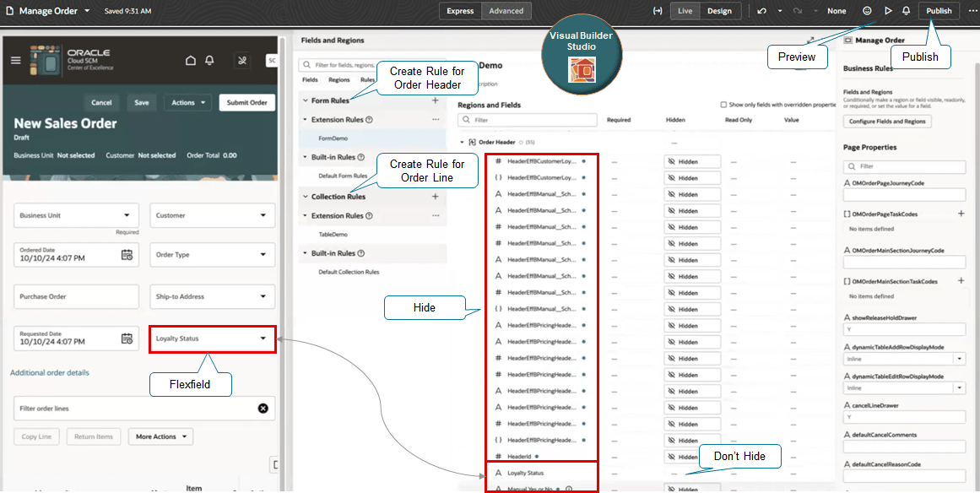Switch to Advanced mode
Screen dimensions: 980x493
[506, 11]
